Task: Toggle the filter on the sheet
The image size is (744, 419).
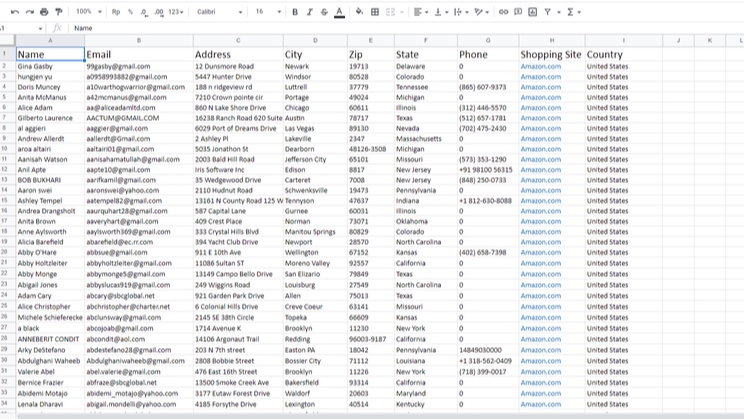Action: pos(548,12)
